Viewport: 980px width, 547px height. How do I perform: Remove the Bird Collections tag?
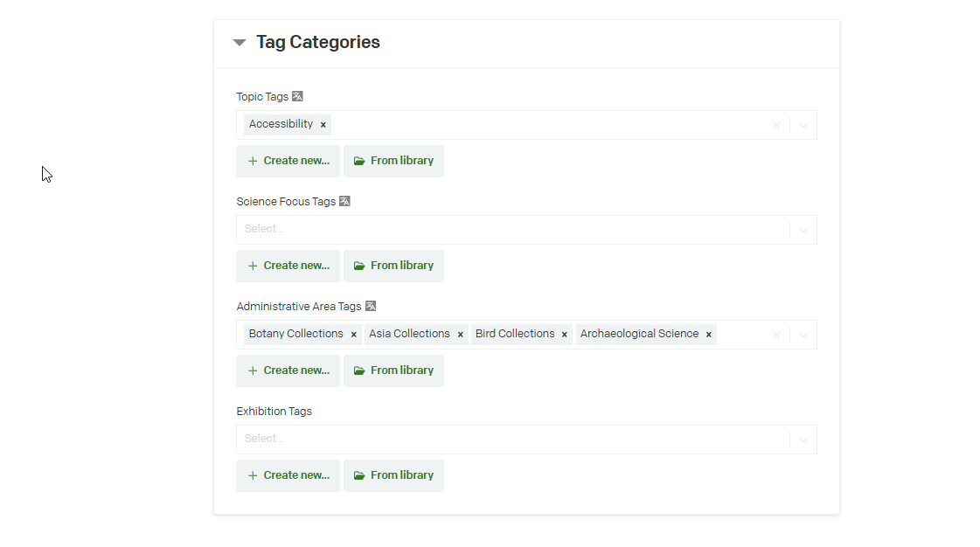[x=565, y=335]
